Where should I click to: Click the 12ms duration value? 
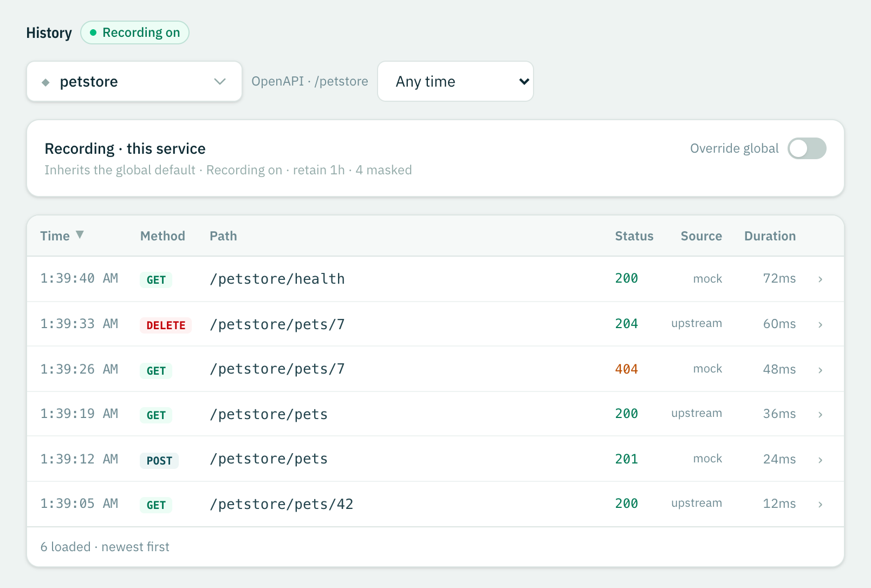click(779, 504)
